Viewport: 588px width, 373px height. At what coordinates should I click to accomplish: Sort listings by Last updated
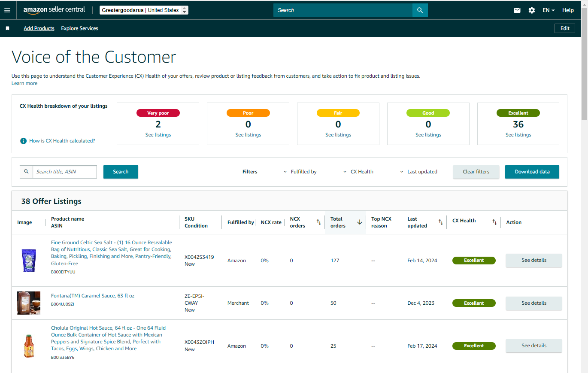441,222
